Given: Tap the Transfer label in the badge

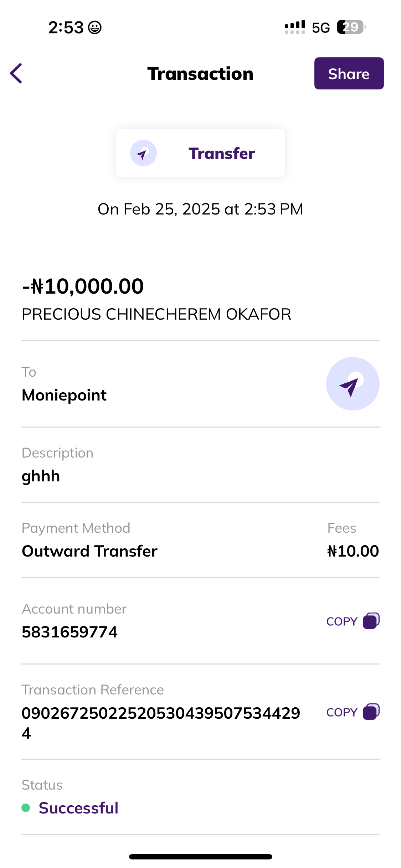Looking at the screenshot, I should coord(221,153).
